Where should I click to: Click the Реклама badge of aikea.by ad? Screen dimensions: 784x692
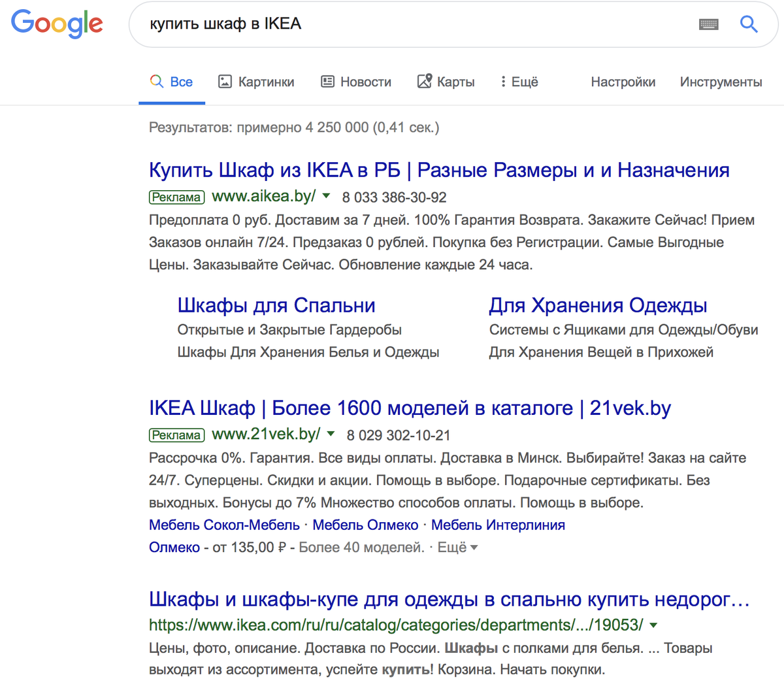[x=176, y=197]
